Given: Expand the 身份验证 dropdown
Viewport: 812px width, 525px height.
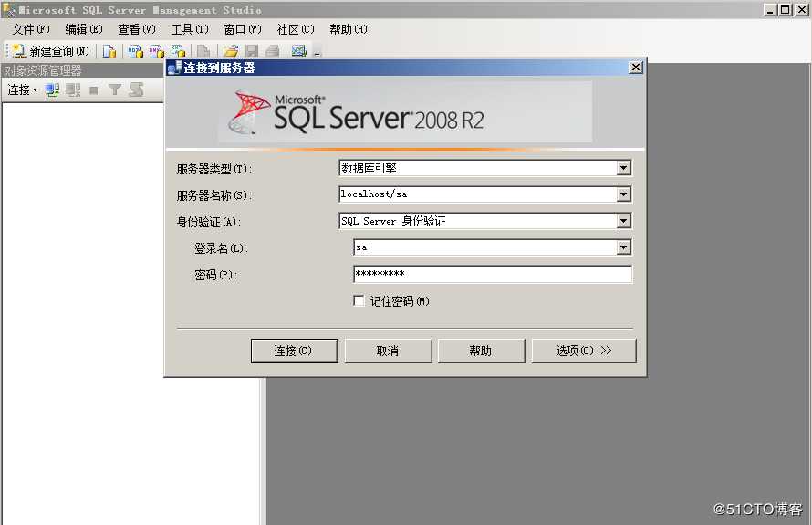Looking at the screenshot, I should pos(623,221).
